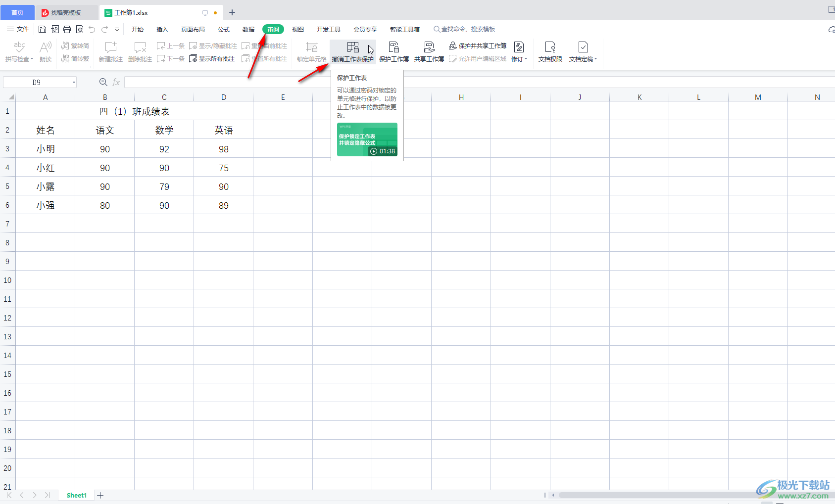Switch to the 开始 ribbon tab

pyautogui.click(x=138, y=29)
